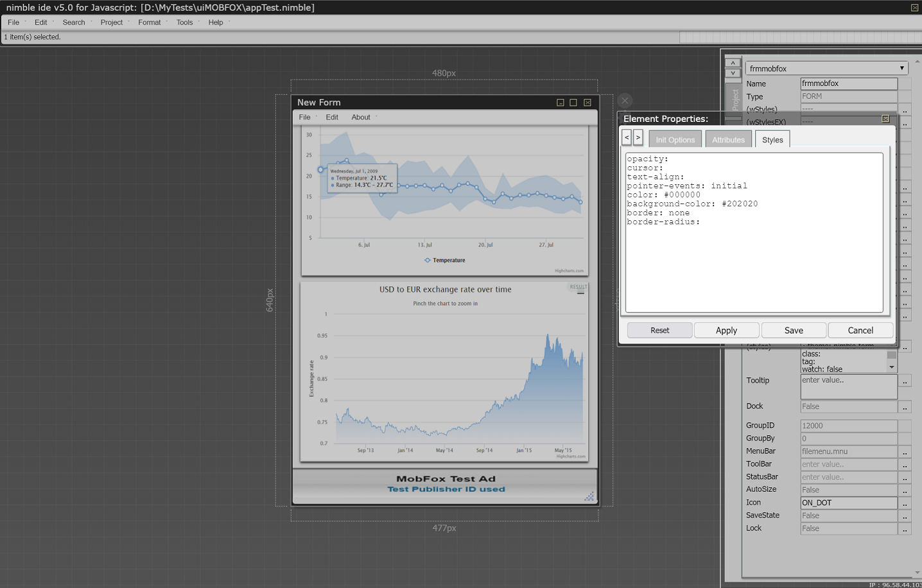Click into the StatusBar value field
The height and width of the screenshot is (588, 922).
(x=849, y=477)
